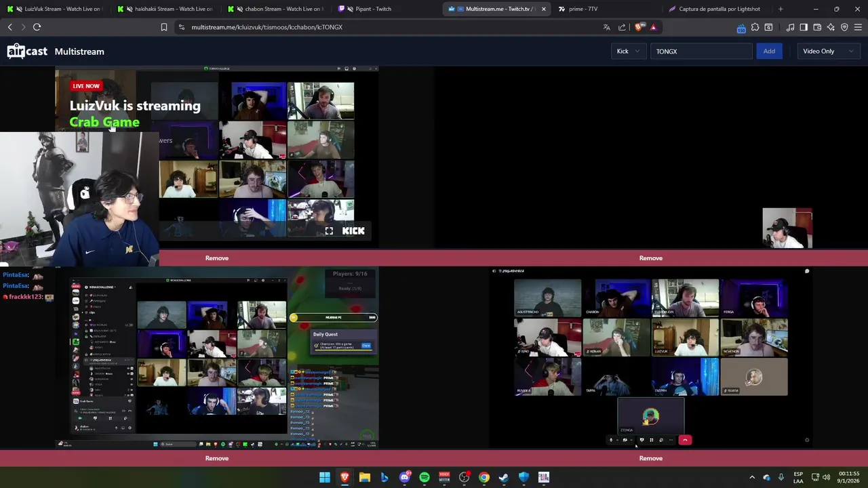Image resolution: width=868 pixels, height=488 pixels.
Task: Open OBS Studio from the taskbar
Action: tap(464, 477)
